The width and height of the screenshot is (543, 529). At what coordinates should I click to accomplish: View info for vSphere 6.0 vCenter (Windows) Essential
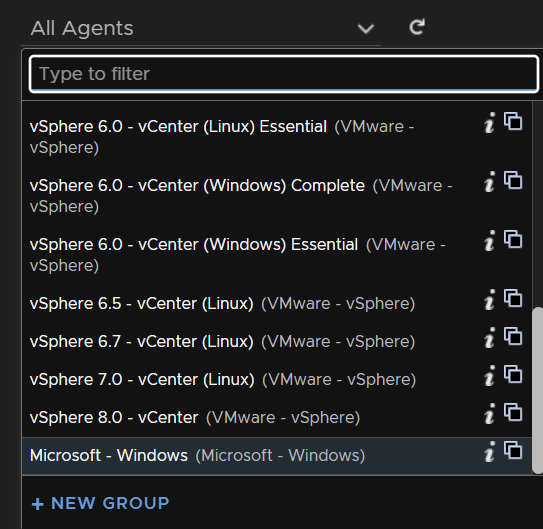489,241
